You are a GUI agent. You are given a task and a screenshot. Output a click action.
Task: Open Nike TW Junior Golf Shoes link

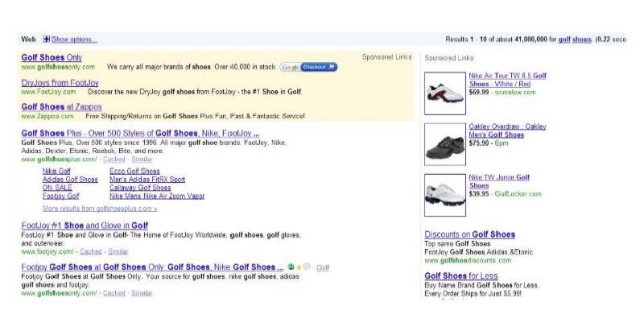click(499, 181)
